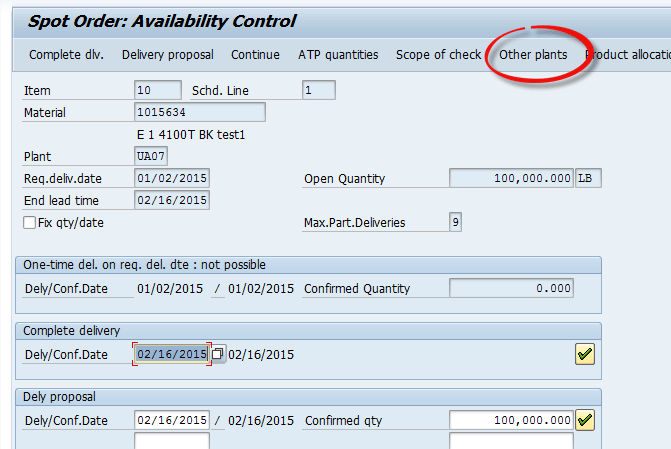
Task: Click the Req.deliv.date field
Action: 171,179
